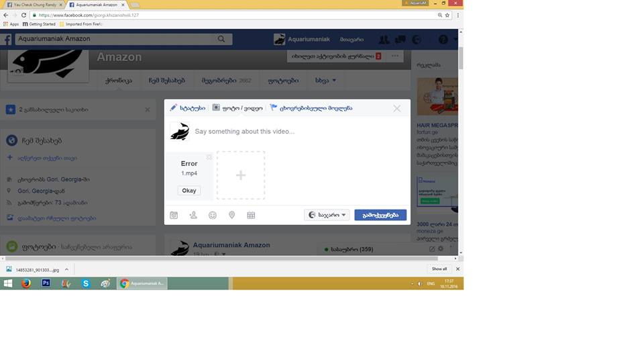Open notifications globe icon
644x362 pixels.
[x=417, y=40]
